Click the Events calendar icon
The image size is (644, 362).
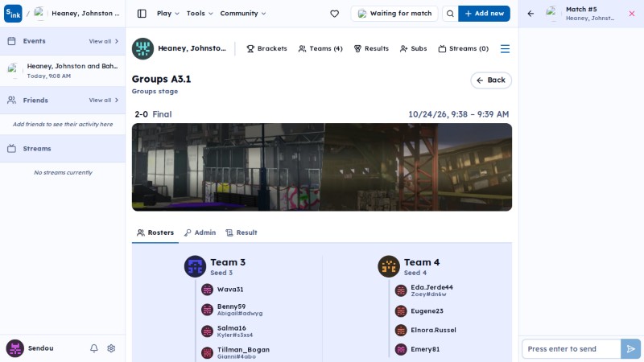click(11, 41)
